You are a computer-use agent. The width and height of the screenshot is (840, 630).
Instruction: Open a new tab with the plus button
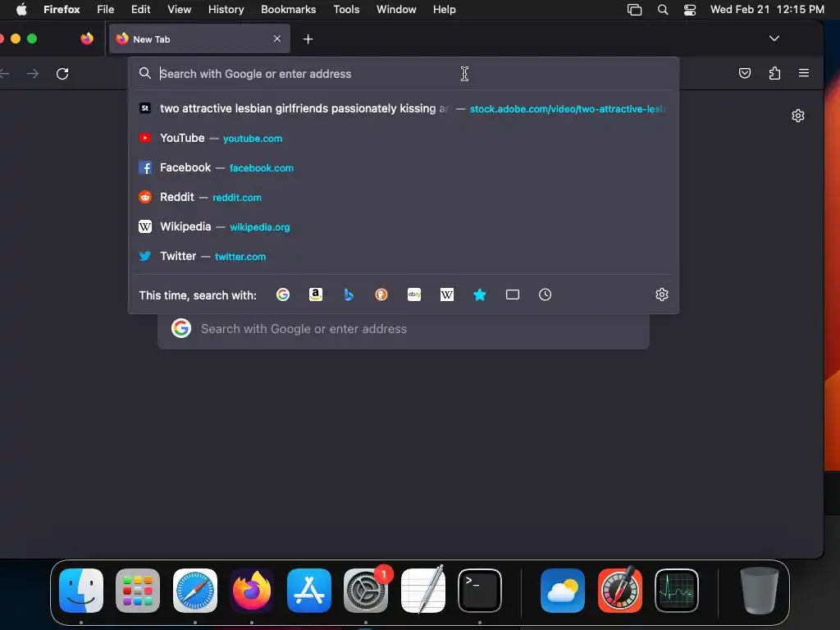pos(308,39)
